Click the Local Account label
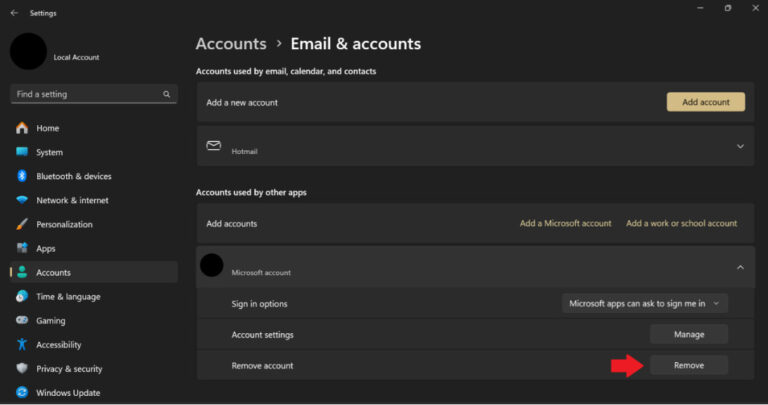 coord(76,57)
